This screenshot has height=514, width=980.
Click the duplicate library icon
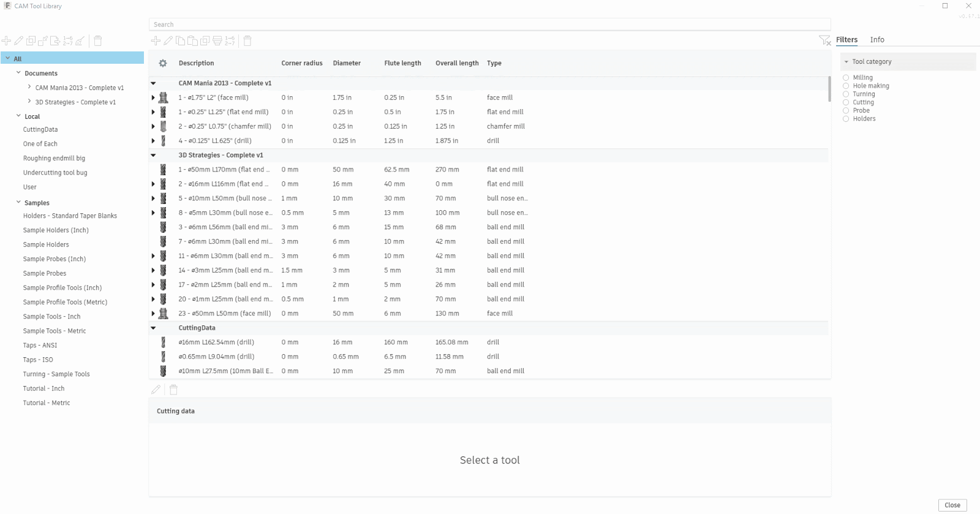pyautogui.click(x=31, y=41)
